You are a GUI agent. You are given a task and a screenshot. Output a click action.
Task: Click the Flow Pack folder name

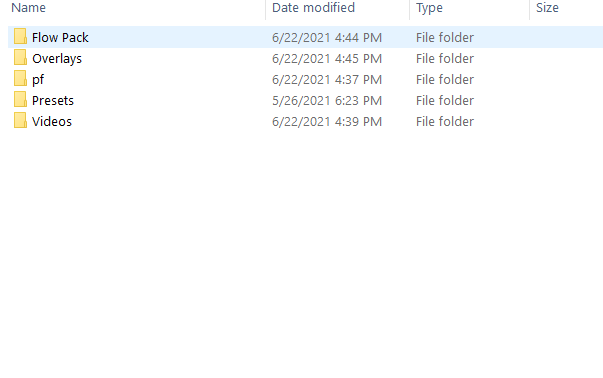pos(60,38)
